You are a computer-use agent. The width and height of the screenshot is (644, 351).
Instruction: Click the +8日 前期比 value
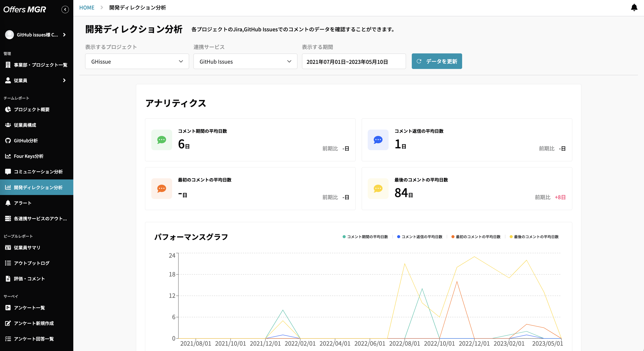point(560,197)
